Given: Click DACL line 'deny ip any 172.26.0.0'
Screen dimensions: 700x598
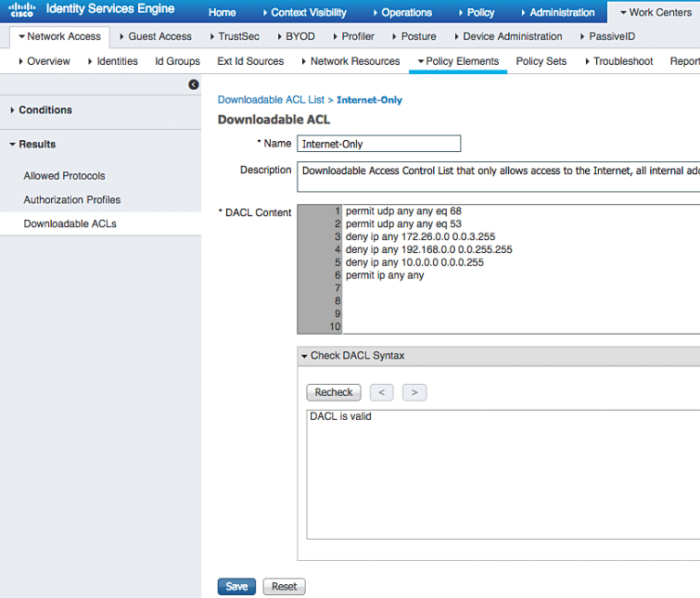Looking at the screenshot, I should point(421,236).
